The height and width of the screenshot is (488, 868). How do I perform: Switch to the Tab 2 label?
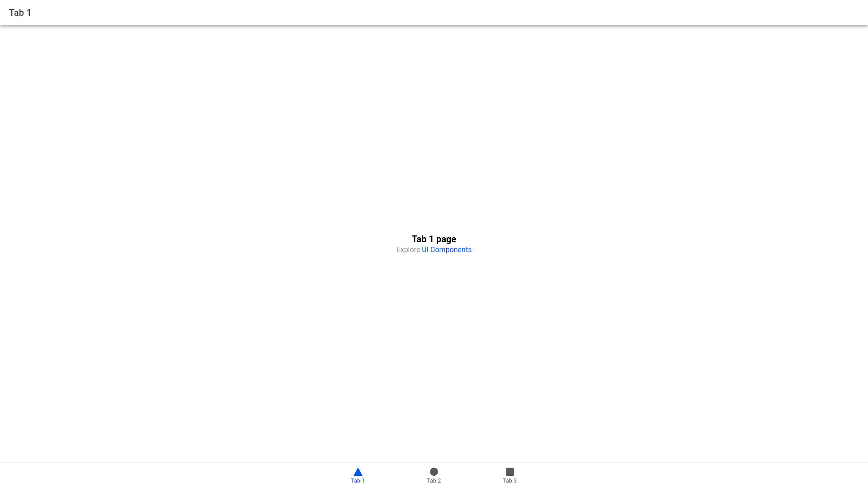tap(434, 481)
